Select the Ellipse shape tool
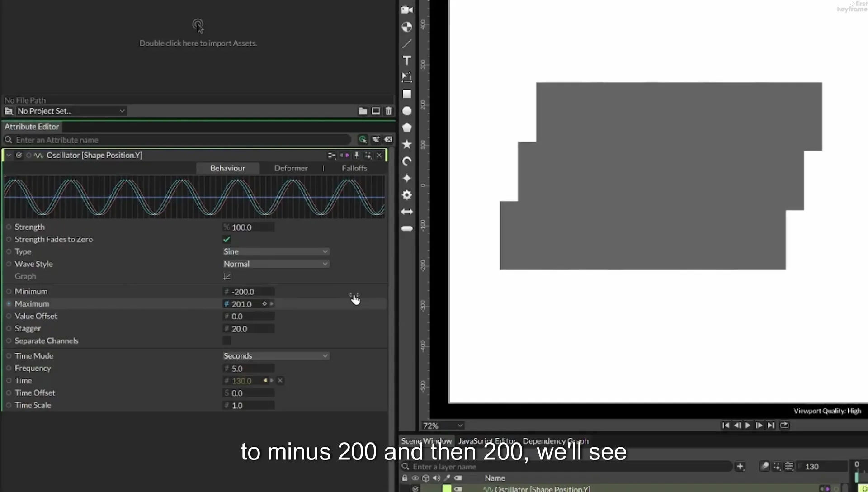This screenshot has width=868, height=492. (407, 111)
